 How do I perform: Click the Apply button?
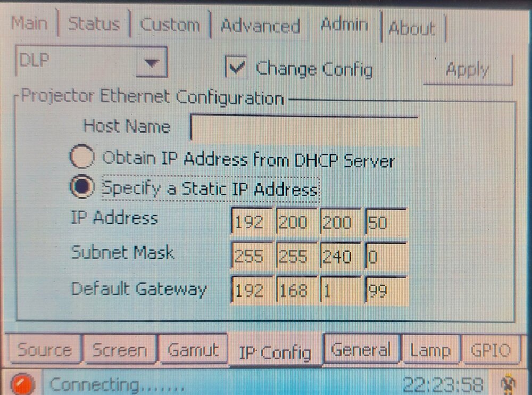pos(468,70)
